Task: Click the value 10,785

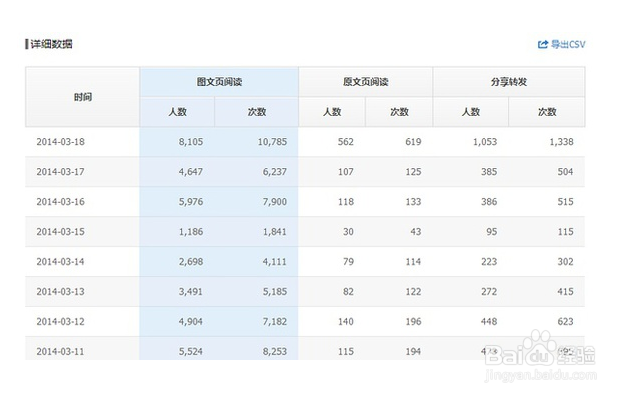Action: [272, 142]
